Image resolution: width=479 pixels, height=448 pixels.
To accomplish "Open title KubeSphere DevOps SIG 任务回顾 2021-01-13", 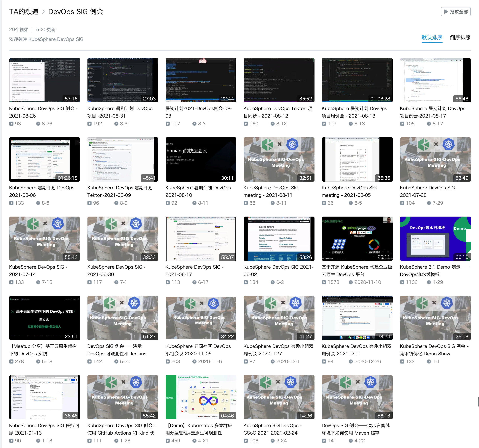I will pyautogui.click(x=44, y=429).
